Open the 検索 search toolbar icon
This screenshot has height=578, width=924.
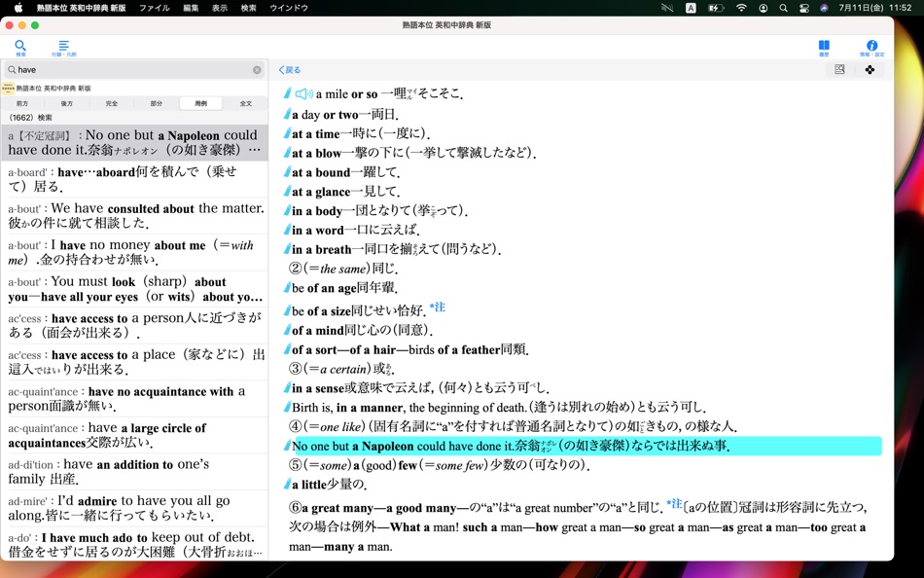pyautogui.click(x=20, y=48)
